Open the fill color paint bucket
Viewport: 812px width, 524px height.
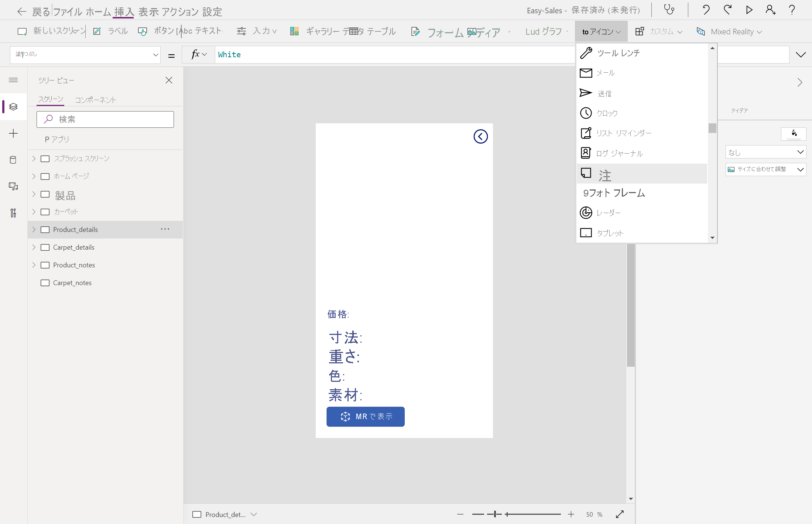tap(794, 134)
